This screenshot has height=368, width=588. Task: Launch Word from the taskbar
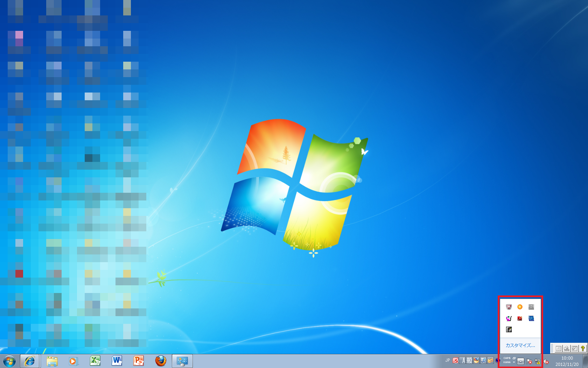(x=117, y=361)
